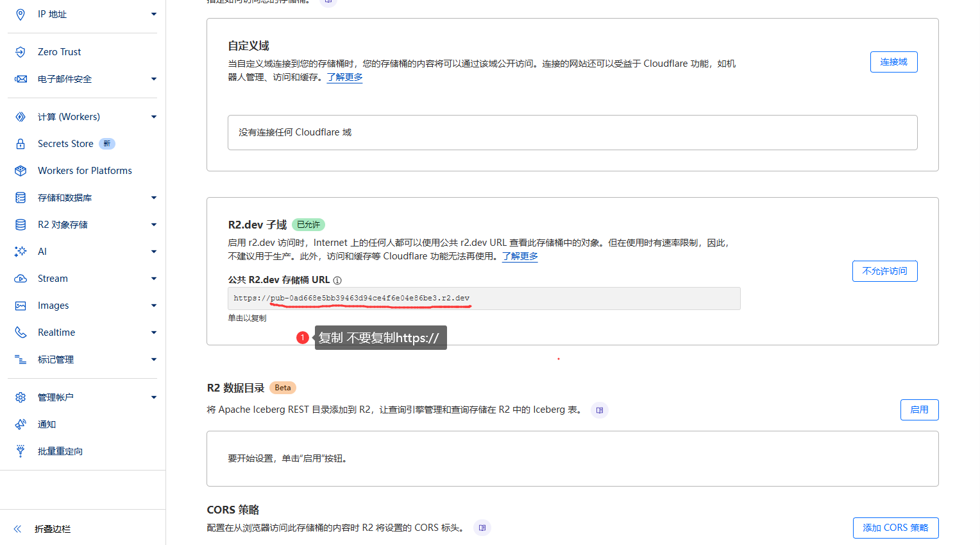This screenshot has width=980, height=545.
Task: Expand the R2 对象存储 sidebar section
Action: [153, 225]
